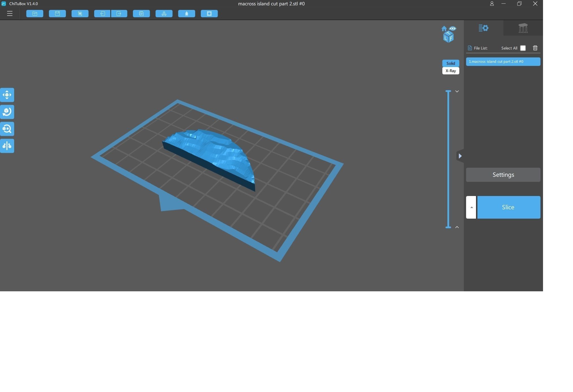This screenshot has width=573, height=392.
Task: Select the Scale tool in left sidebar
Action: 7,129
